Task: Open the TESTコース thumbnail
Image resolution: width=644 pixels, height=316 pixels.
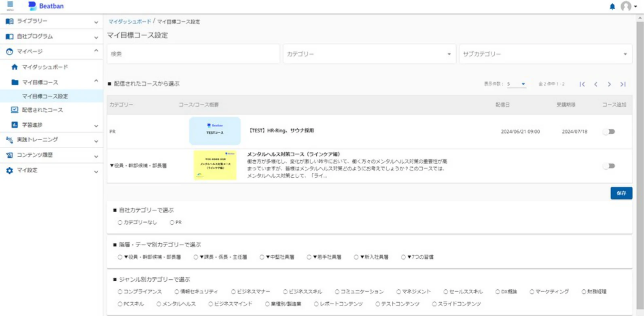Action: [215, 131]
